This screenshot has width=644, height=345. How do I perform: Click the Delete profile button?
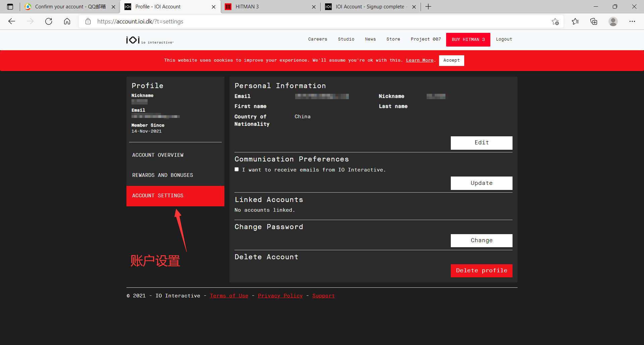482,271
